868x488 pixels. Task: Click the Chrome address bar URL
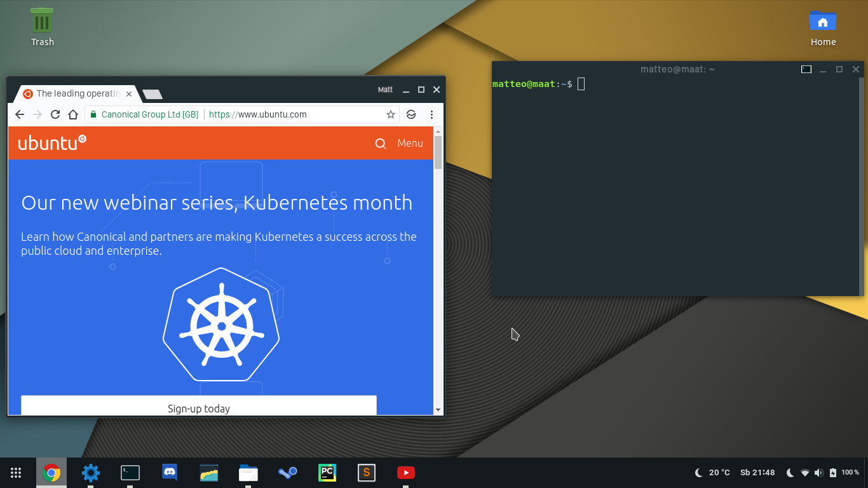(x=258, y=114)
